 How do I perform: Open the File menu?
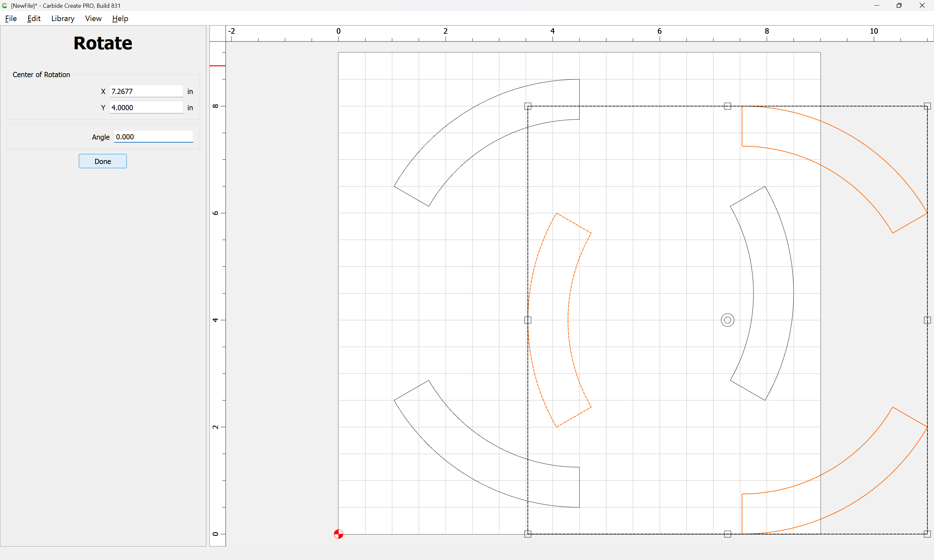tap(11, 18)
